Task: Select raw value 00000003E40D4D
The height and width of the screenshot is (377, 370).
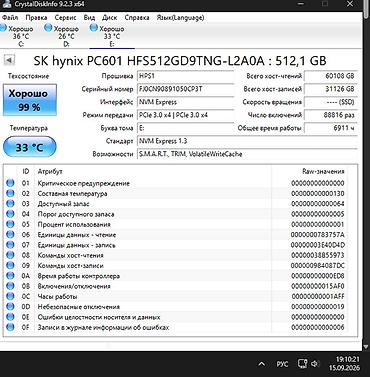Action: 318,245
